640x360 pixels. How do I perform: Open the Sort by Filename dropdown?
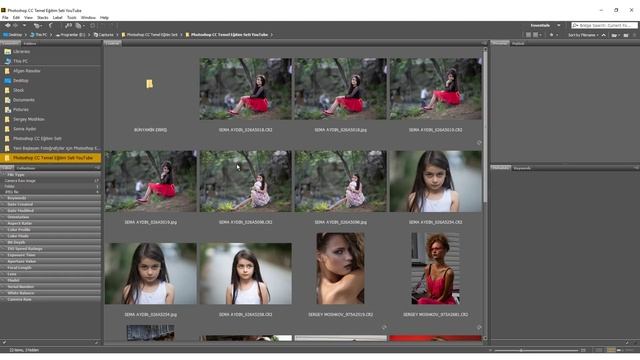(x=583, y=35)
